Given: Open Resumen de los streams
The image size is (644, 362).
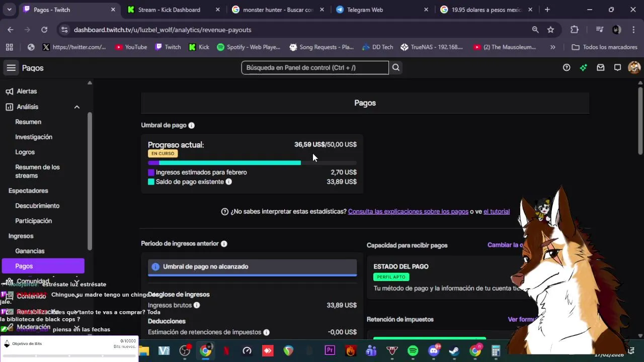Looking at the screenshot, I should tap(37, 171).
